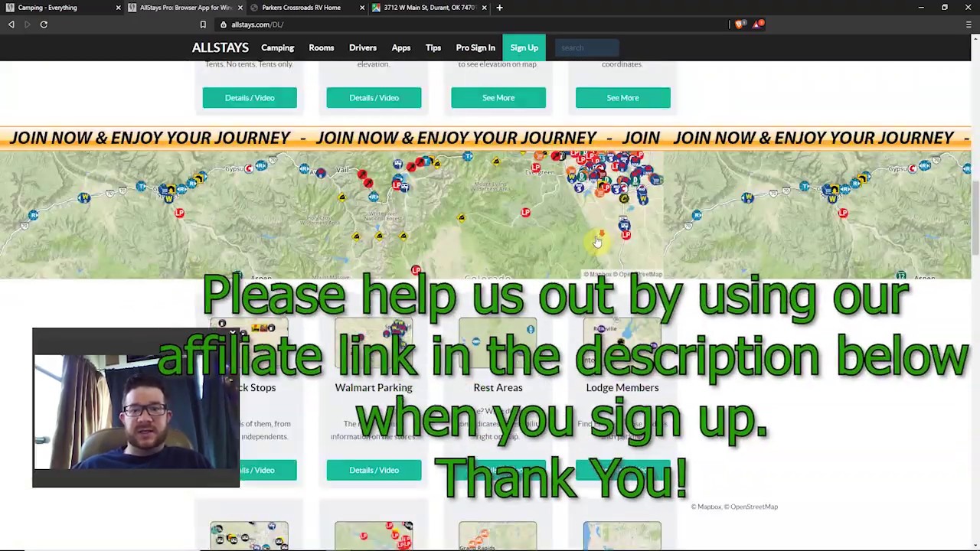
Task: Open the Brave Rewards triangle icon
Action: (757, 24)
